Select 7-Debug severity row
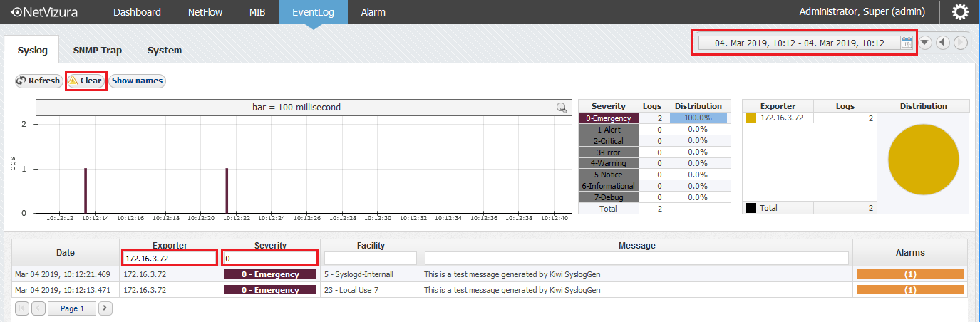Viewport: 980px width, 322px height. (609, 197)
